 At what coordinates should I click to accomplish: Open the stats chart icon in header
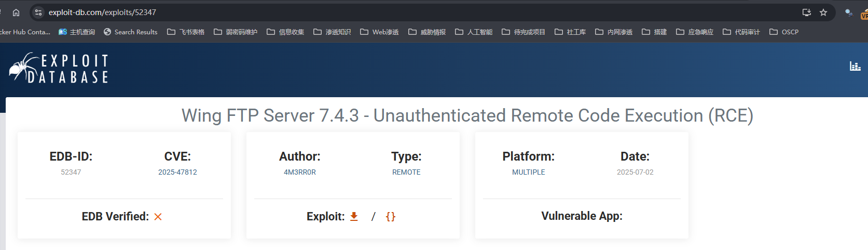pyautogui.click(x=855, y=66)
